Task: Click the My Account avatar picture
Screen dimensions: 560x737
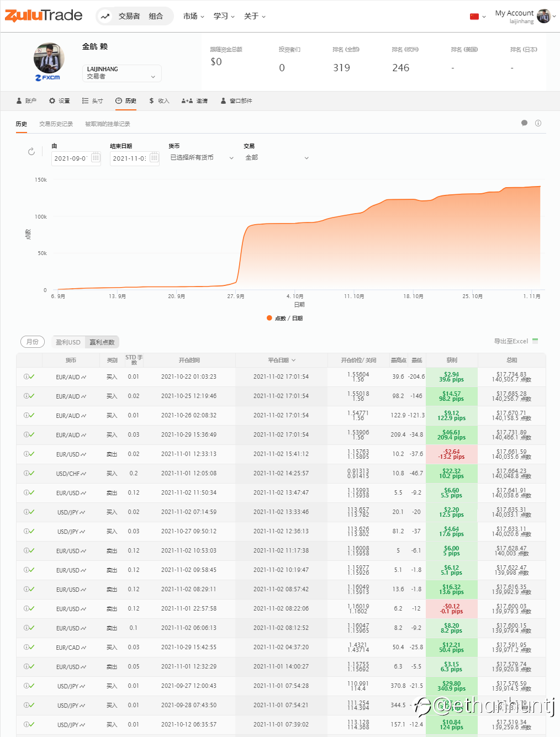Action: pos(543,16)
